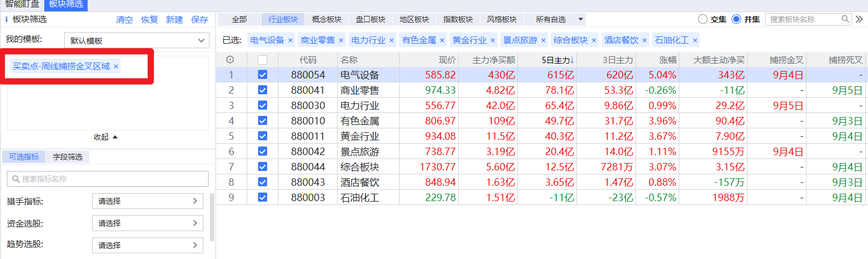Expand the toolbar using the double-arrow icon
Image resolution: width=868 pixels, height=259 pixels.
[859, 19]
